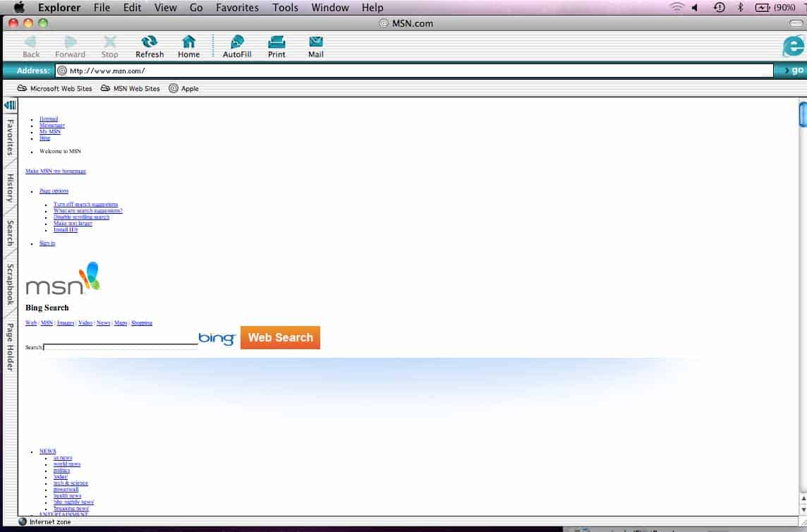The image size is (807, 532).
Task: Open the Search sidebar tab
Action: coord(10,233)
